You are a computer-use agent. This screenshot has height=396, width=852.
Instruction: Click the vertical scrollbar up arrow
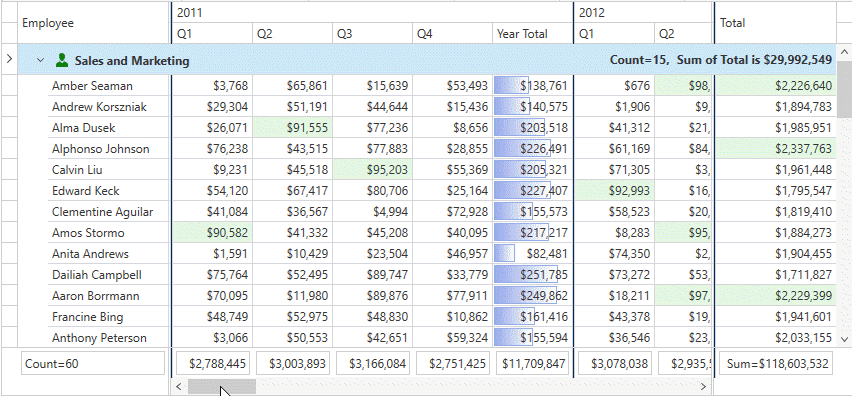844,52
